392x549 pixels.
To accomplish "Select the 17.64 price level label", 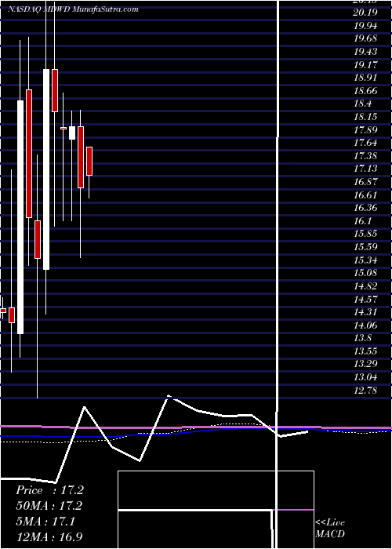I will click(x=366, y=143).
